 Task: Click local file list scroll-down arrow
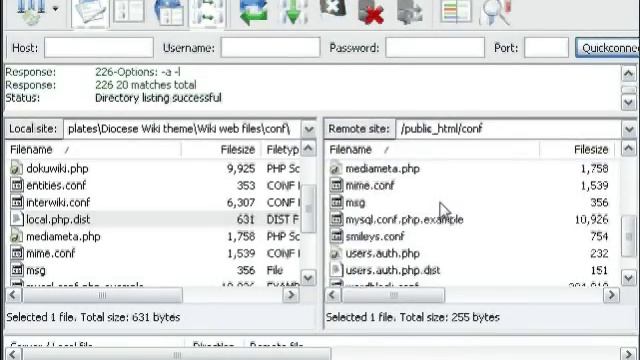click(309, 278)
